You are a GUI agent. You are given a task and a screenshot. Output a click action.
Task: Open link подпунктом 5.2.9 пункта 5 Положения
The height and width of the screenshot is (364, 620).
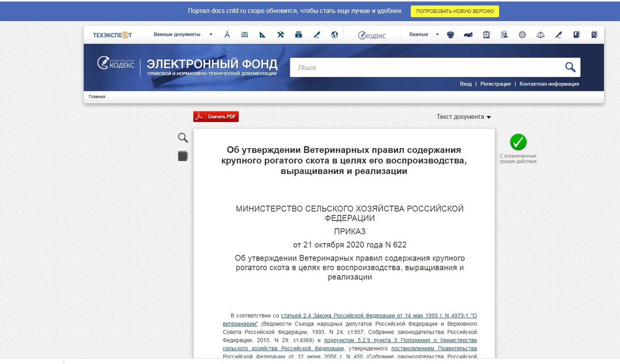(x=400, y=340)
